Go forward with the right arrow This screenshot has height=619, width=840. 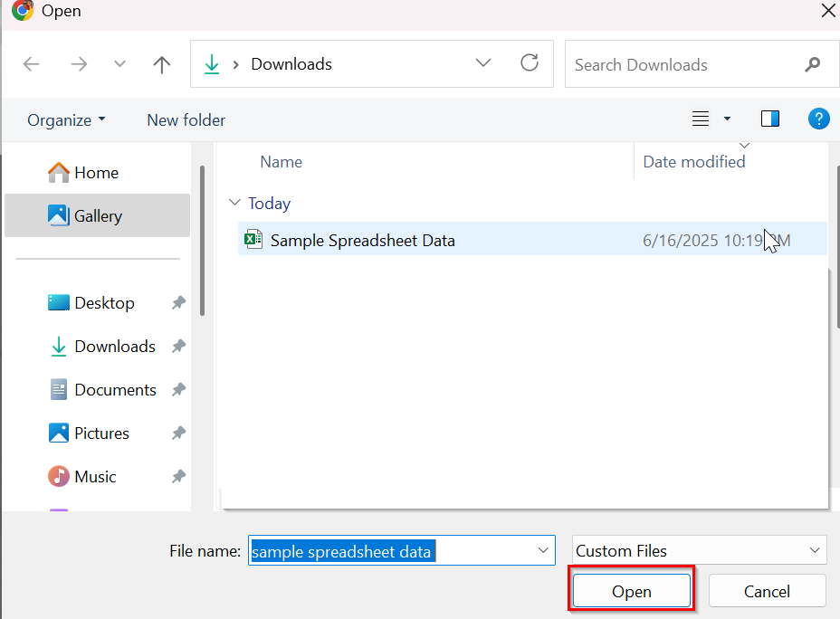coord(79,64)
